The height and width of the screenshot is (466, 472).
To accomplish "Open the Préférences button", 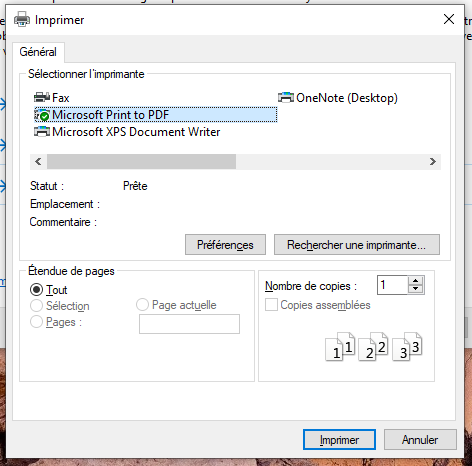I will pyautogui.click(x=225, y=245).
